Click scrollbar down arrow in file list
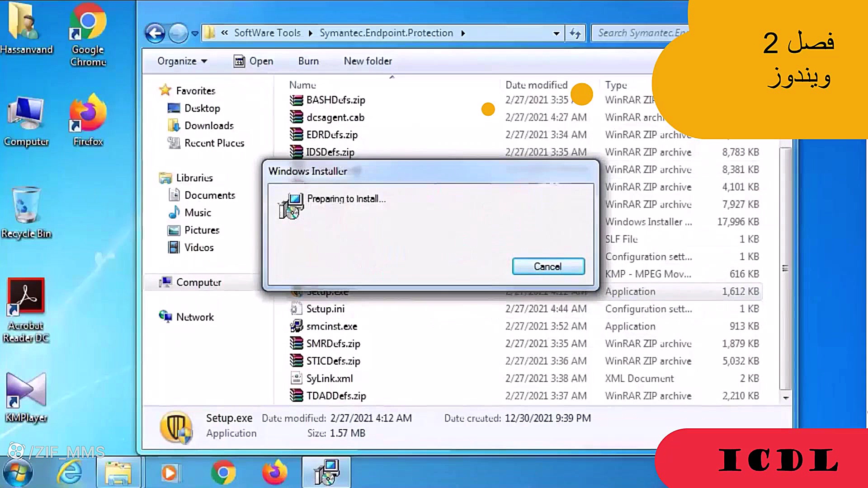 786,397
